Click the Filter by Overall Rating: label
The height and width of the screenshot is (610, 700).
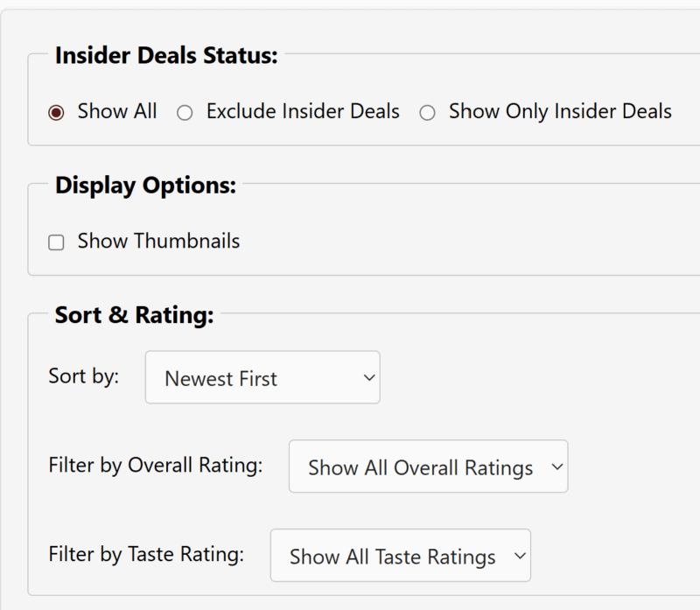[156, 466]
